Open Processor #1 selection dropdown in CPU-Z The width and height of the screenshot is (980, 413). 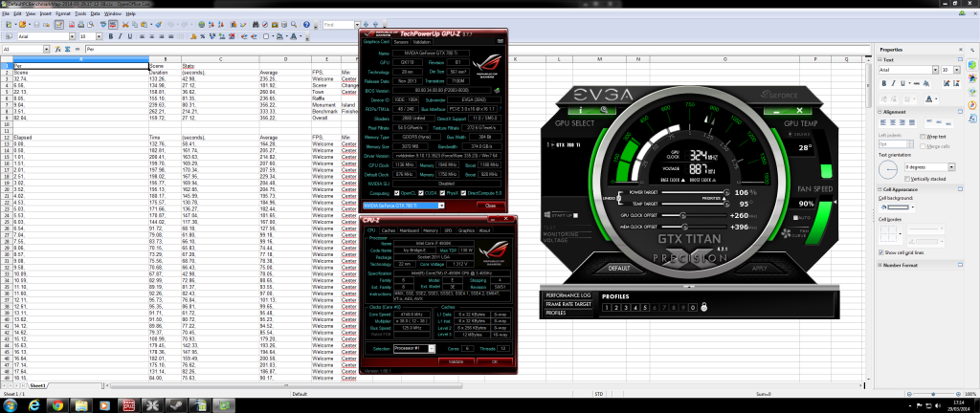coord(432,348)
